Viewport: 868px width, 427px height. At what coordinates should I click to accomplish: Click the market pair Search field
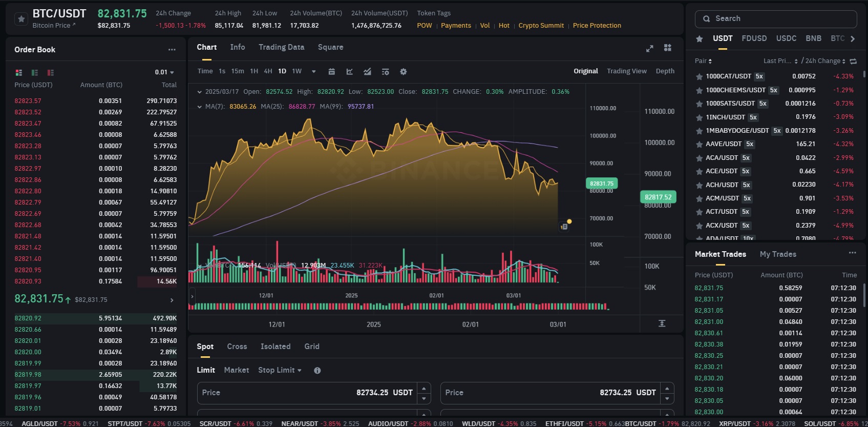pos(776,19)
